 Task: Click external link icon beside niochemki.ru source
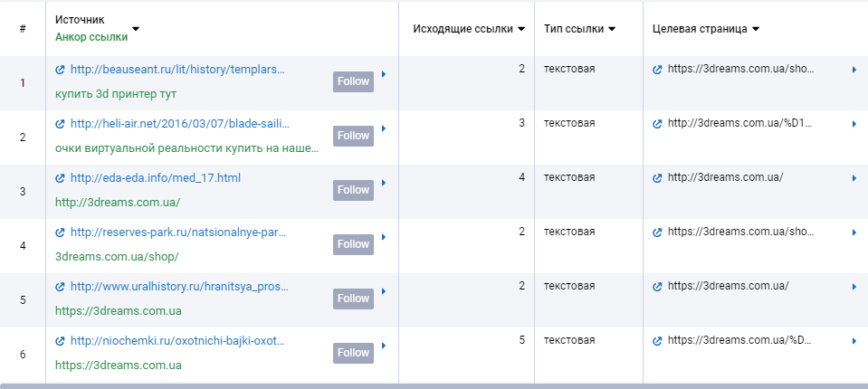60,341
